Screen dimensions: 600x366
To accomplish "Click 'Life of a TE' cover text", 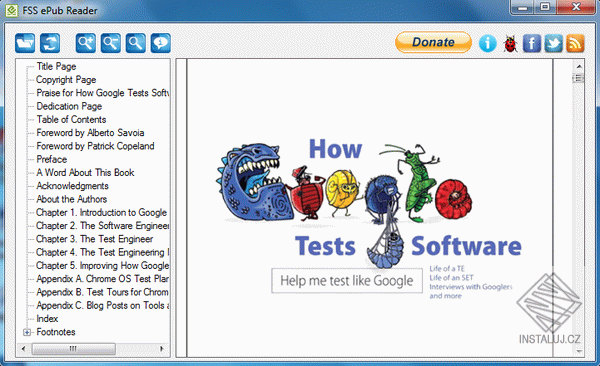I will [447, 268].
